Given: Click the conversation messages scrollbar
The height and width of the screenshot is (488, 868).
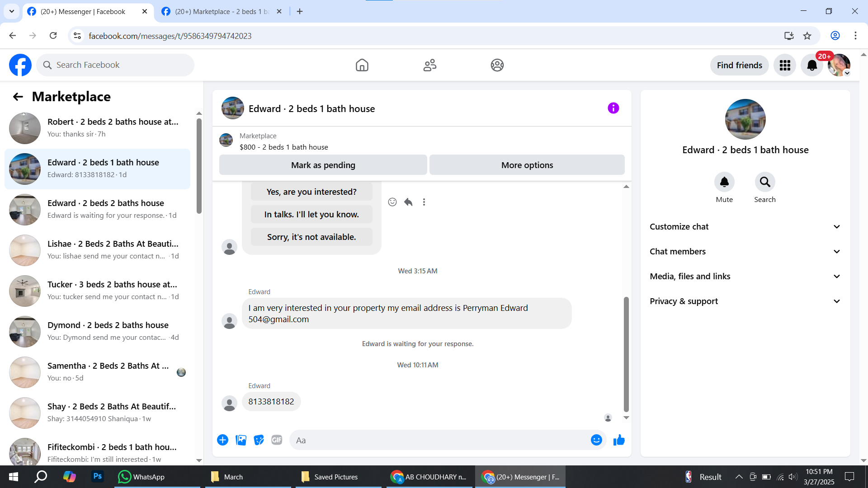Looking at the screenshot, I should (x=626, y=354).
